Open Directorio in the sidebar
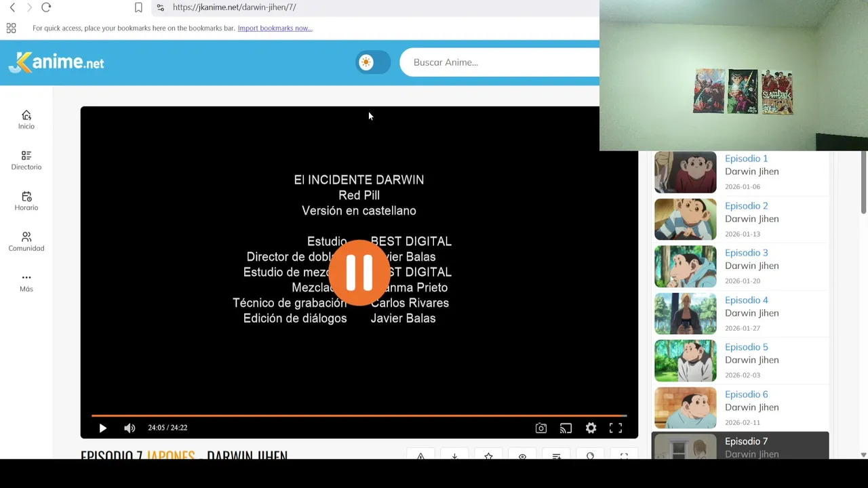 [26, 161]
